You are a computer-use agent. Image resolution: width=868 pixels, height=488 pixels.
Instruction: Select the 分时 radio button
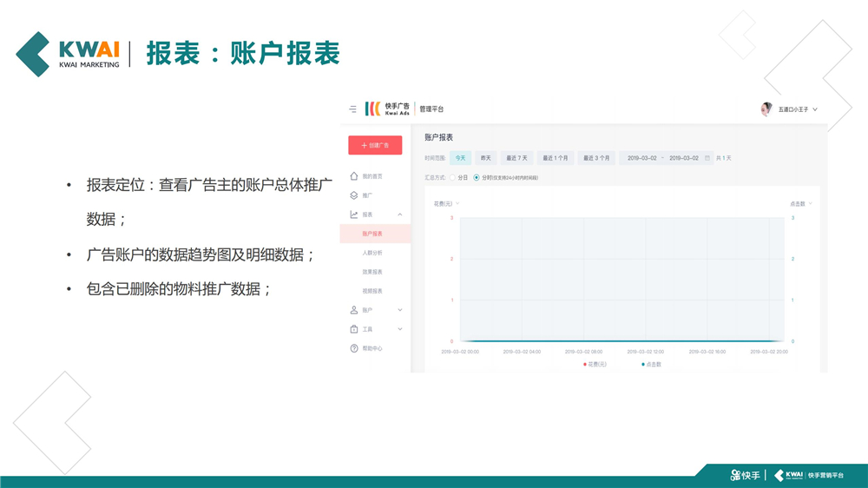pyautogui.click(x=476, y=178)
